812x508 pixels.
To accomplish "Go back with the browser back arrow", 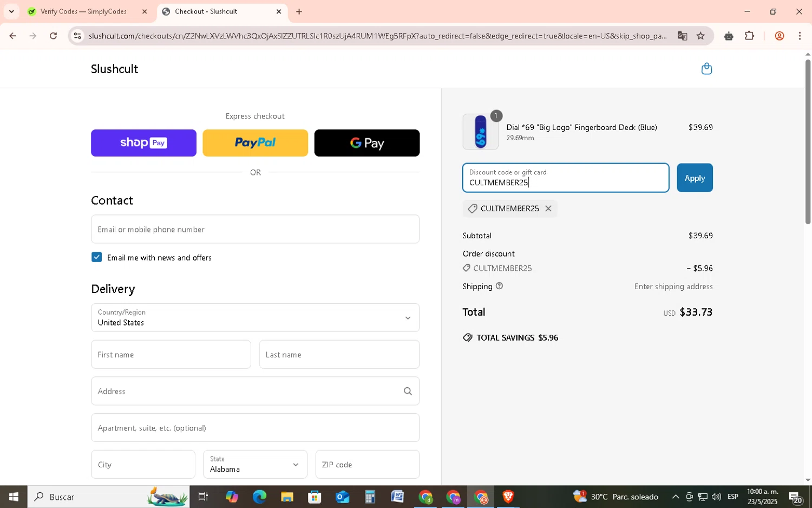I will tap(12, 36).
